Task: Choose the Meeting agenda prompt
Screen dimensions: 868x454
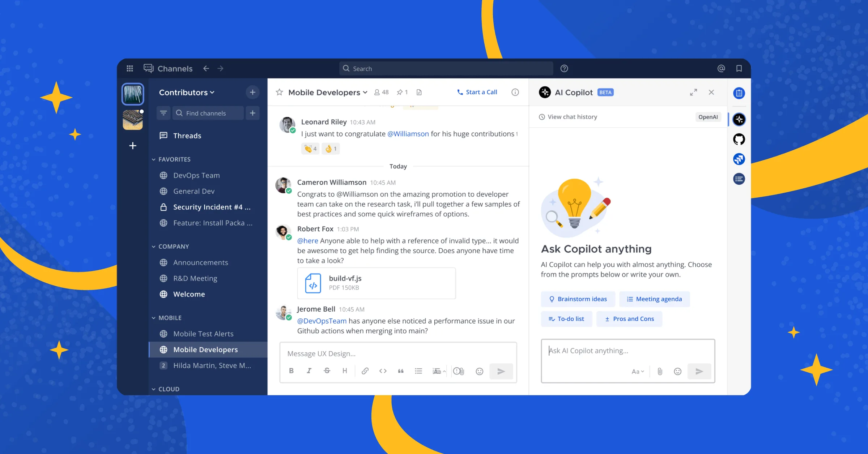Action: (x=655, y=299)
